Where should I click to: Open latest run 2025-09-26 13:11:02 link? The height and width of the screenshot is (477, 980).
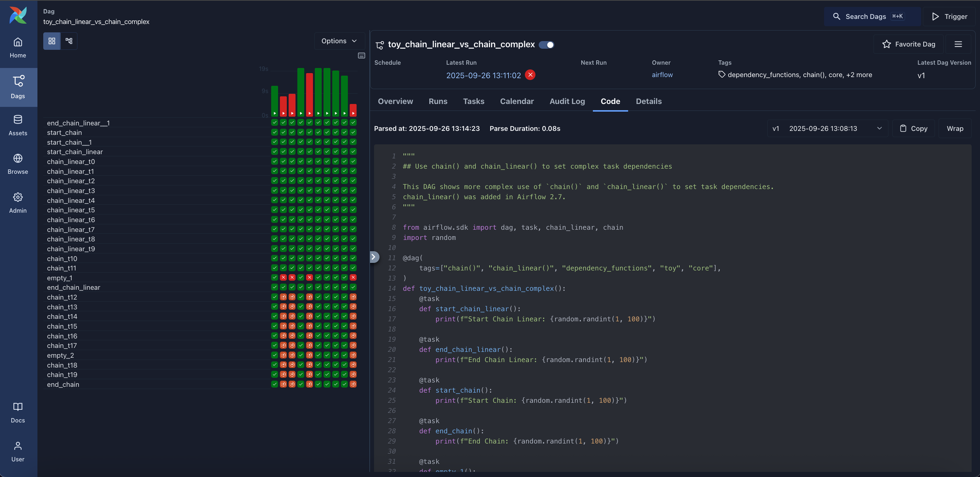click(x=483, y=75)
